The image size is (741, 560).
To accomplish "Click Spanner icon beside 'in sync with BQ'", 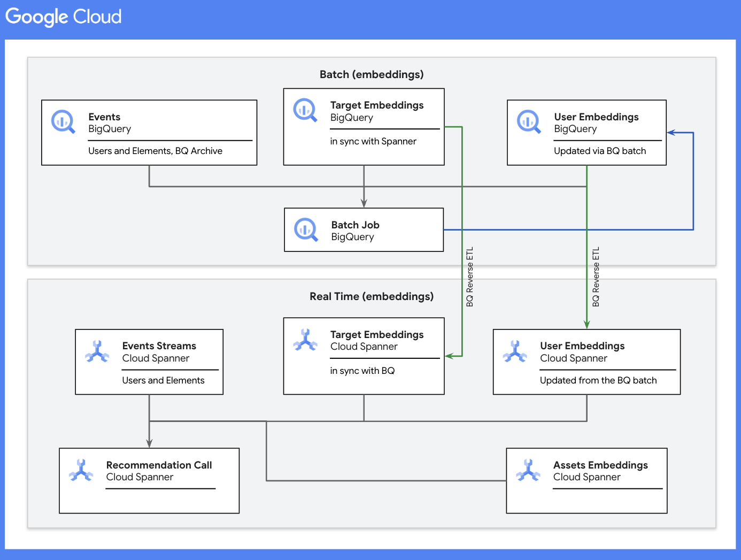I will (x=305, y=340).
